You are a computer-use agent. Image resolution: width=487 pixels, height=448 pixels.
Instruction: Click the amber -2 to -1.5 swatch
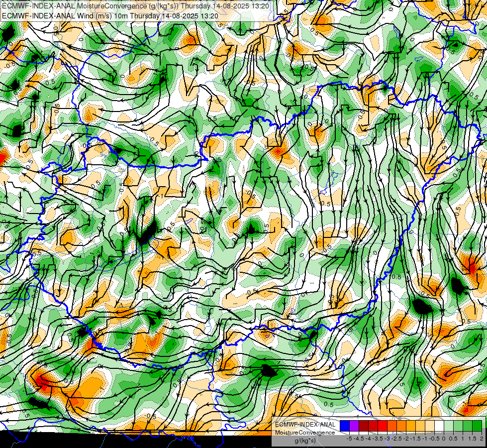[410, 426]
